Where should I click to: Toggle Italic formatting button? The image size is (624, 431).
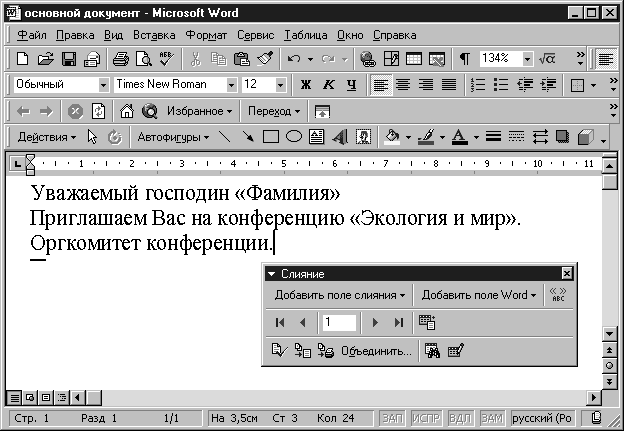(x=327, y=85)
